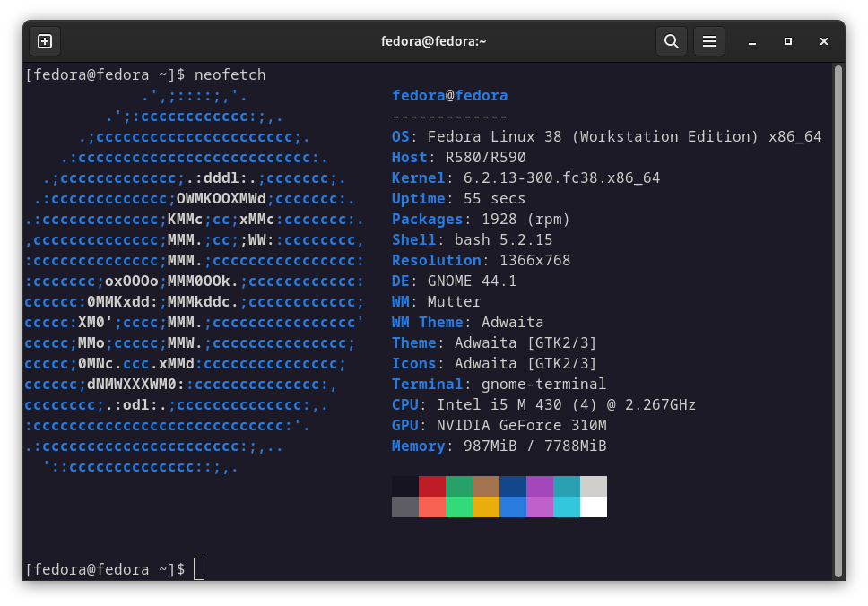Maximize the terminal window

tap(787, 41)
